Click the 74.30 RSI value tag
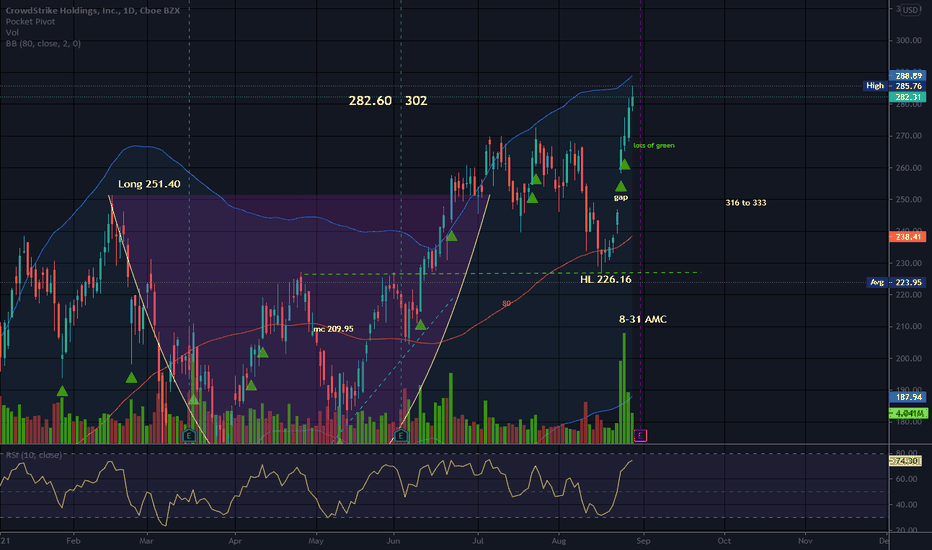This screenshot has width=932, height=550. [x=906, y=461]
